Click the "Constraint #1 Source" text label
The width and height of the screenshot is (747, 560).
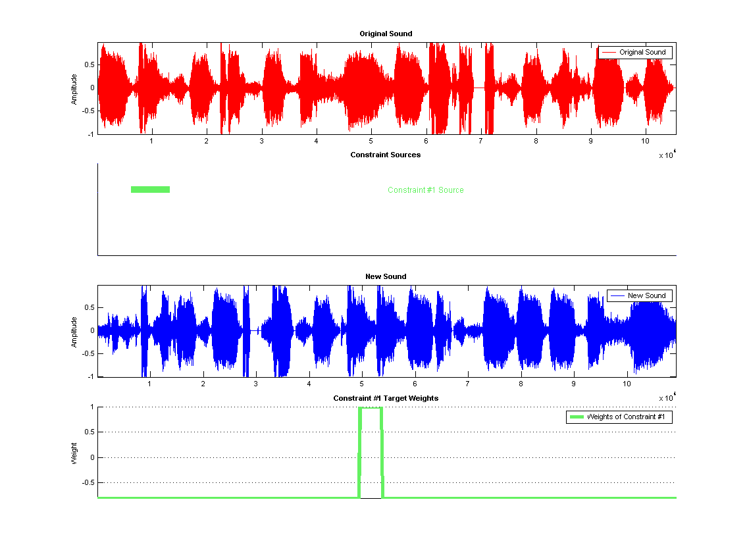tap(425, 190)
